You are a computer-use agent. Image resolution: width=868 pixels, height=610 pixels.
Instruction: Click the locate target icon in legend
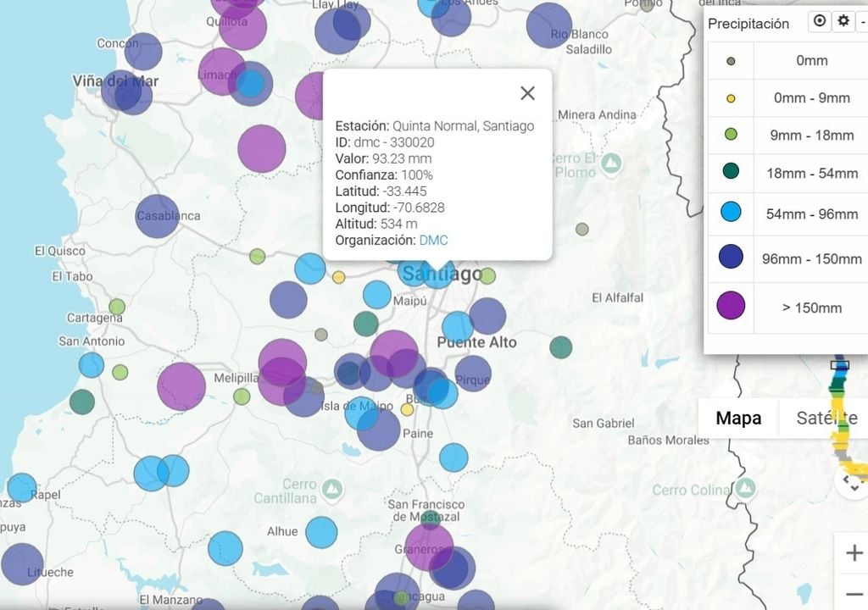click(820, 21)
